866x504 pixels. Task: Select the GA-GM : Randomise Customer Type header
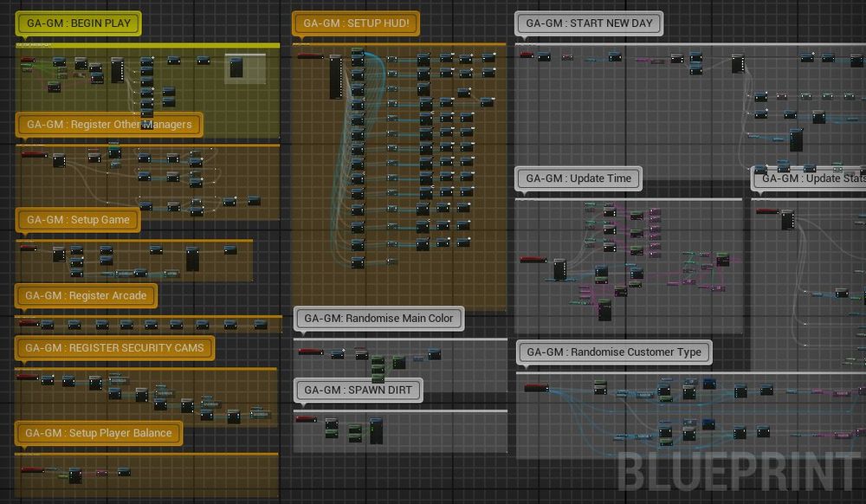614,352
